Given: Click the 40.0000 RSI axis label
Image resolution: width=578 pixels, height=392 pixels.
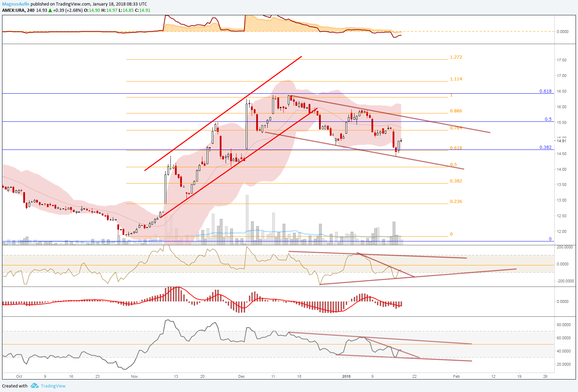Looking at the screenshot, I should pos(564,351).
